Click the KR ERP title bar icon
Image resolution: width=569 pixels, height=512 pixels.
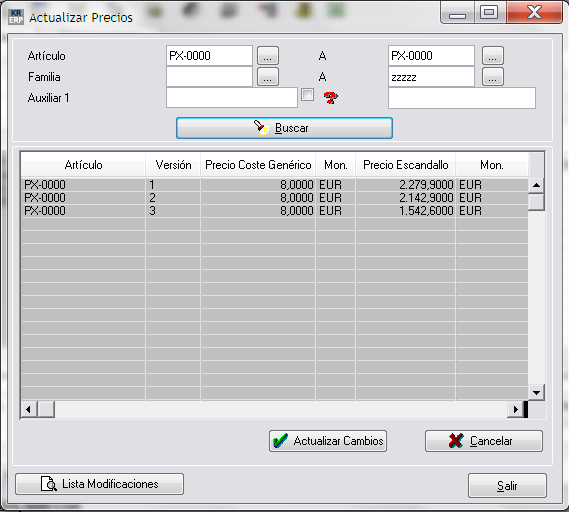point(16,17)
